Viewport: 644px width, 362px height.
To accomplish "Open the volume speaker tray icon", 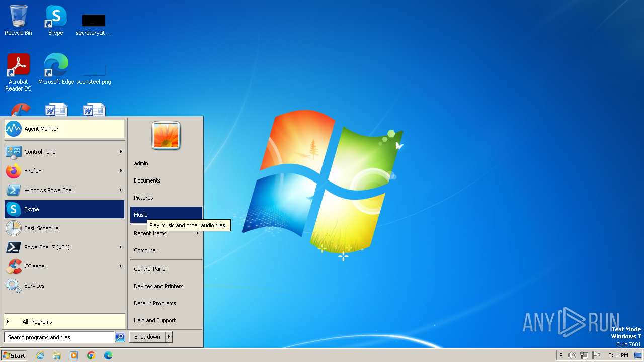I will pos(572,355).
